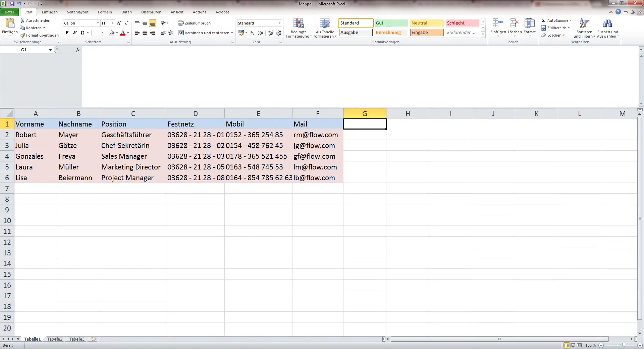Apply italic formatting
This screenshot has width=644, height=349.
[x=74, y=33]
